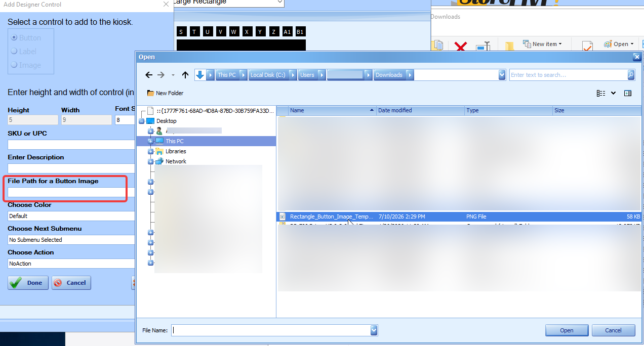Click the red X delete icon in the Explorer ribbon

[x=460, y=47]
